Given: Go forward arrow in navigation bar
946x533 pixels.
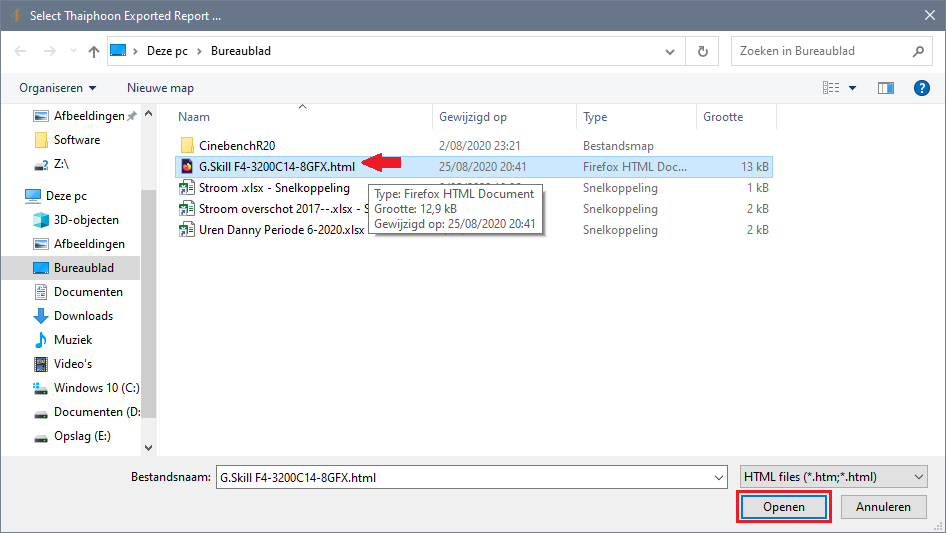Looking at the screenshot, I should point(49,51).
